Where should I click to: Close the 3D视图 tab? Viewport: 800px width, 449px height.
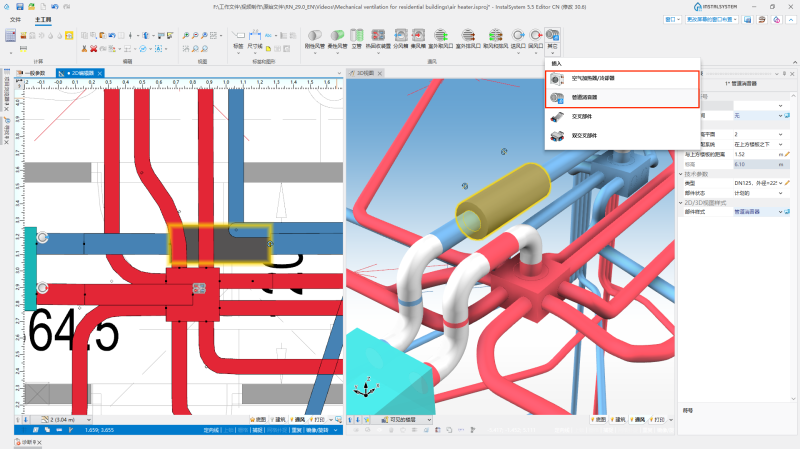(x=380, y=73)
